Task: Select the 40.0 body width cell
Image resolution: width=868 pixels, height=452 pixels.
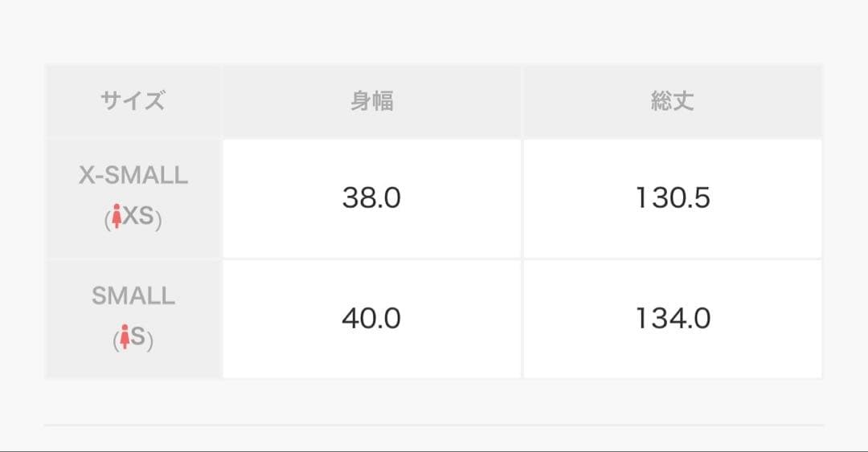Action: [372, 319]
